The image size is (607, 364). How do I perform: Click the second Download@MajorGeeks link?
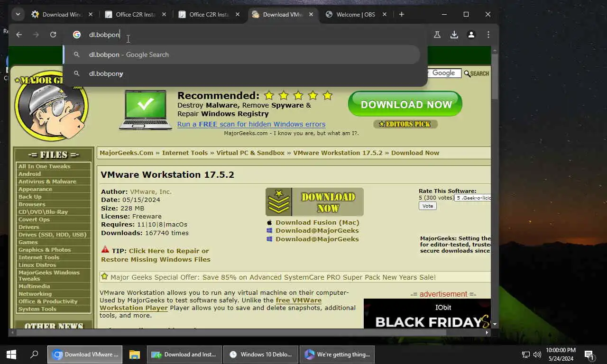tap(317, 239)
